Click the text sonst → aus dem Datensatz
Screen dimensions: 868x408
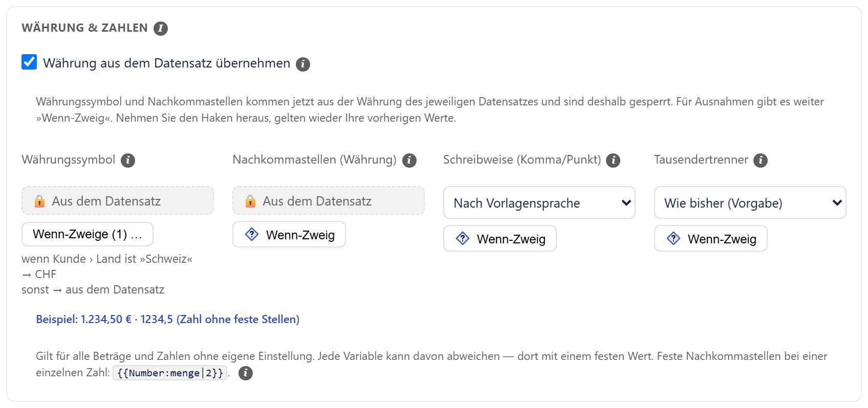[93, 290]
